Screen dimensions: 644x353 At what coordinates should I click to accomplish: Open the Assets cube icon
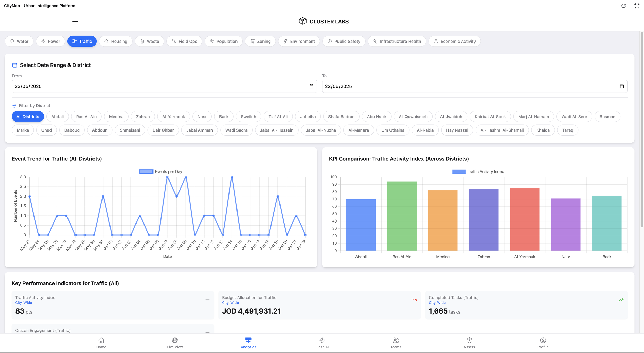469,340
